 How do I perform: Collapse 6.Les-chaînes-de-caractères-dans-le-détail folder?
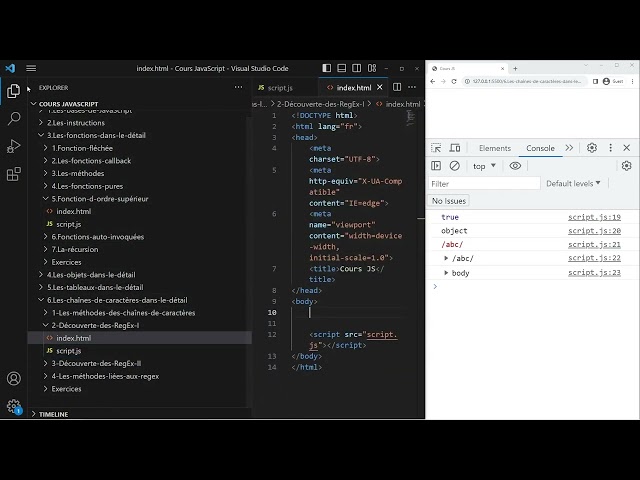point(117,300)
